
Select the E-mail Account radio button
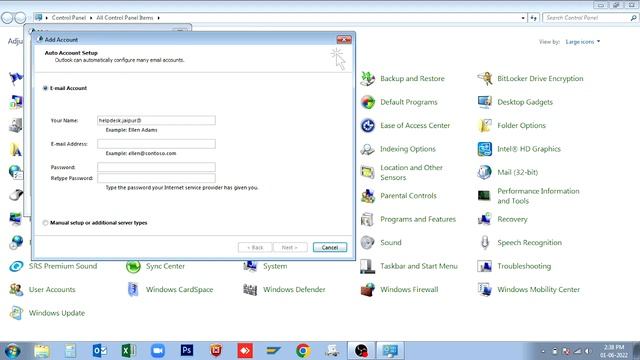pyautogui.click(x=45, y=88)
